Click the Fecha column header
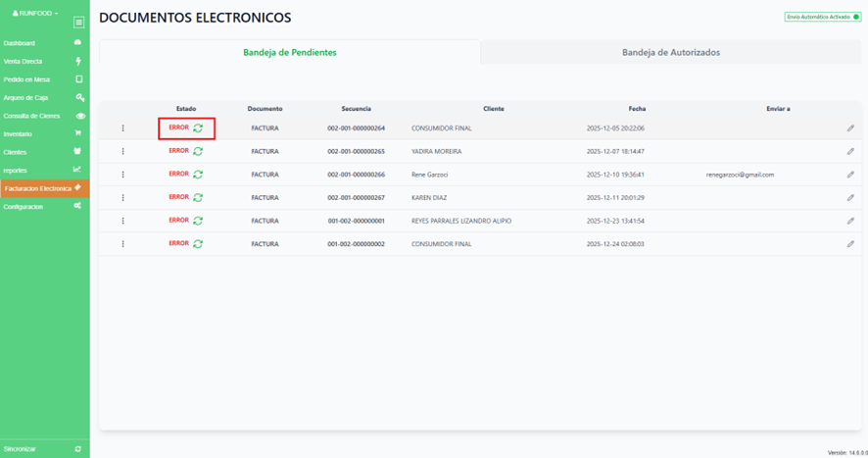868x458 pixels. (x=637, y=109)
